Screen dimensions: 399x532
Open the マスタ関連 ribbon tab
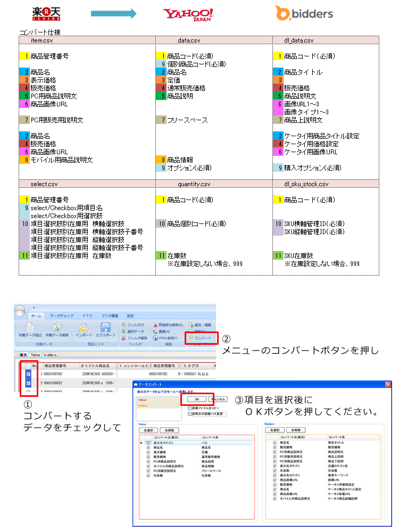pyautogui.click(x=110, y=315)
